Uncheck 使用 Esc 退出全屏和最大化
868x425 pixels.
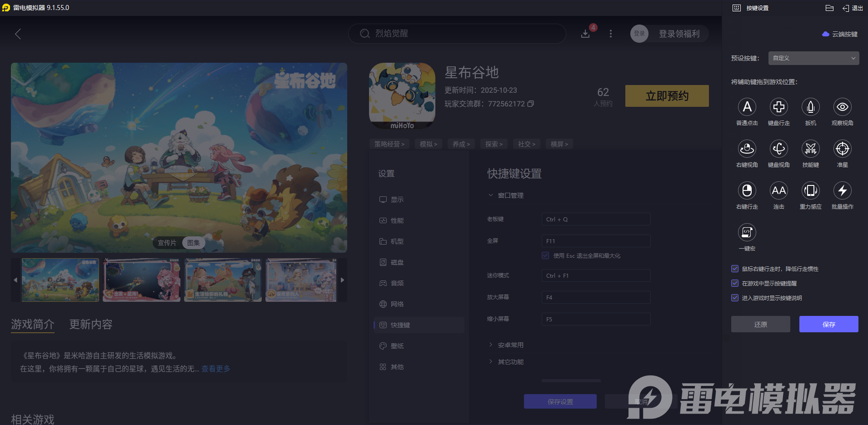[545, 255]
